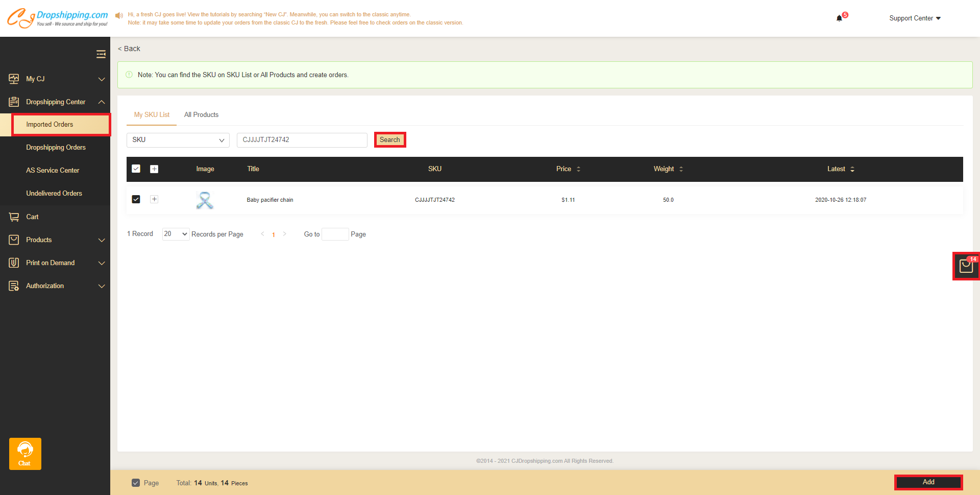Click the Add button in the bottom bar

(928, 482)
